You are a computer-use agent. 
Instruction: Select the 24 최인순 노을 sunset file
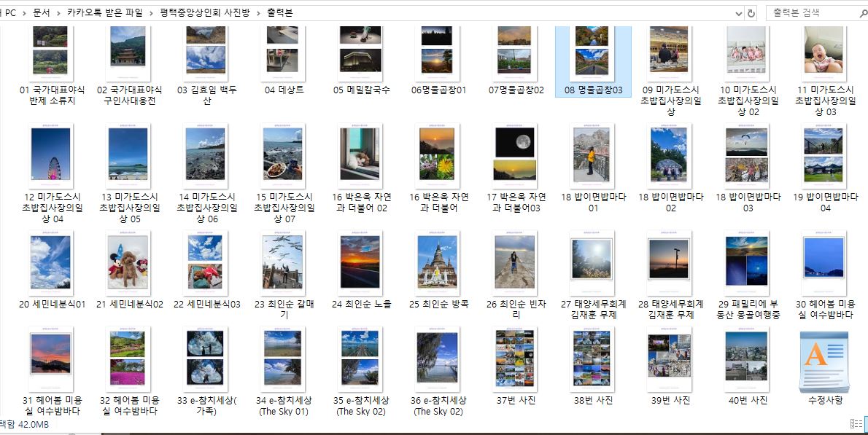360,263
